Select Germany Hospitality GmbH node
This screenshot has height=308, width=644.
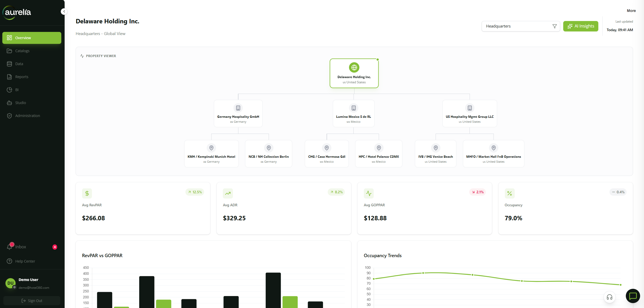pos(238,114)
